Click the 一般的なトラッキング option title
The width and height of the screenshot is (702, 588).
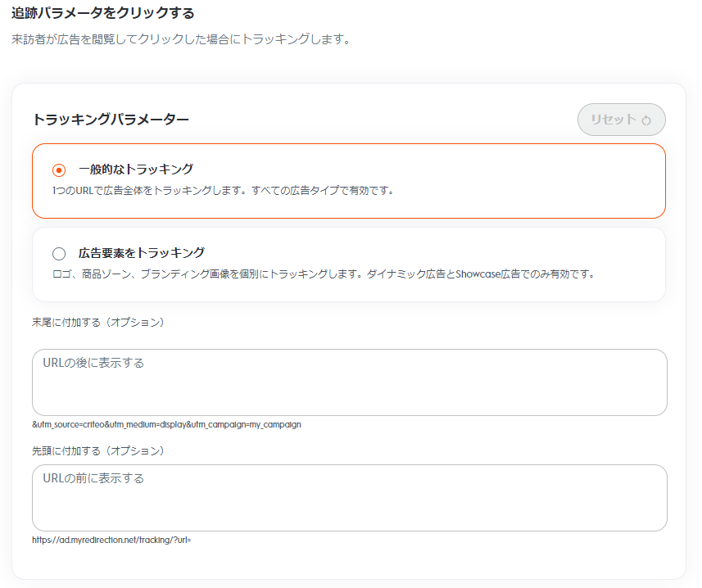tap(136, 170)
